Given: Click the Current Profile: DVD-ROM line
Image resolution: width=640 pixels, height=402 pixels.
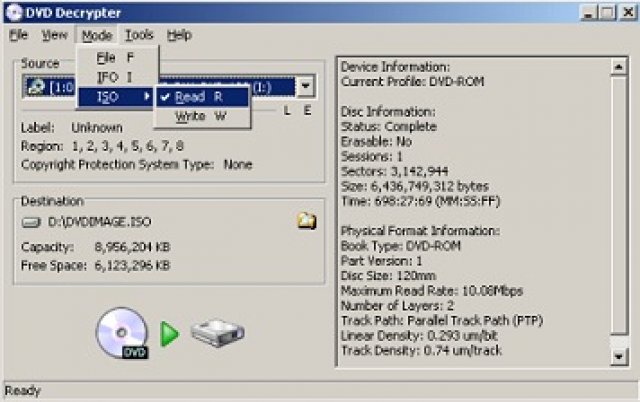Looking at the screenshot, I should 413,82.
